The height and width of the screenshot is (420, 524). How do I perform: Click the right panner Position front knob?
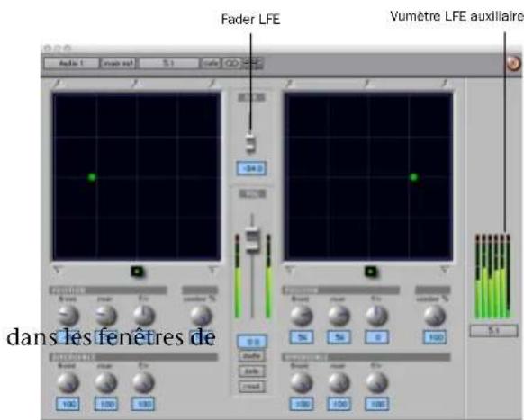[x=302, y=316]
